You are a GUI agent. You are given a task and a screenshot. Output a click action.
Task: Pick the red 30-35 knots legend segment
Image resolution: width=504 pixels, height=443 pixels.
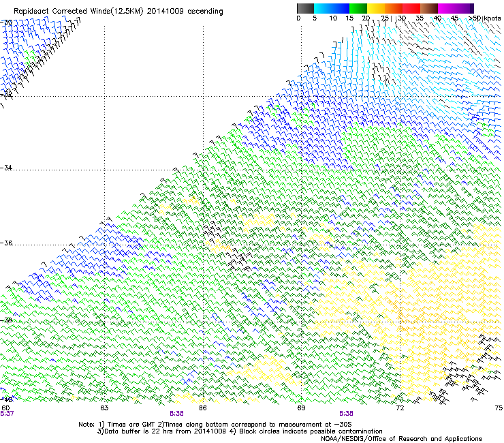point(411,8)
